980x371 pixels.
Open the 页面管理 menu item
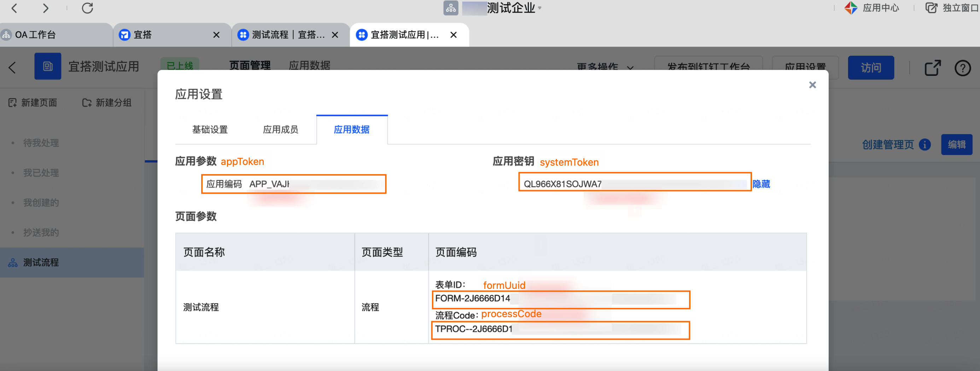point(250,65)
